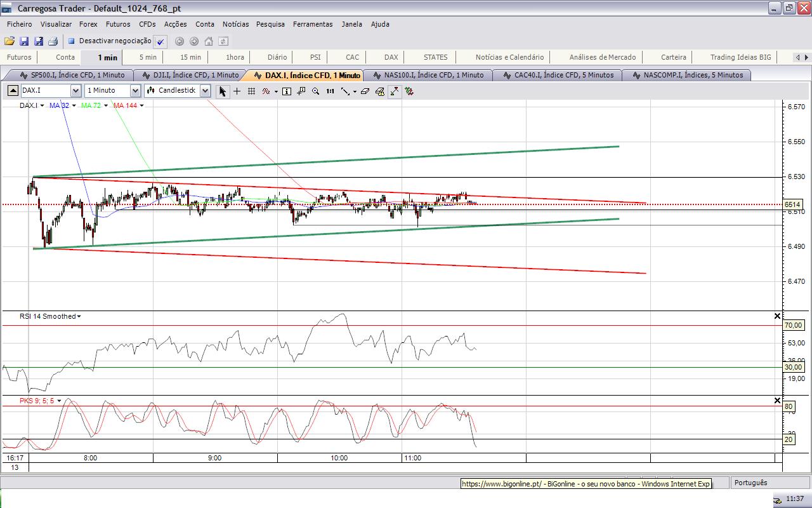Close the RSI 14 Smoothed panel
The width and height of the screenshot is (812, 508).
coord(777,316)
